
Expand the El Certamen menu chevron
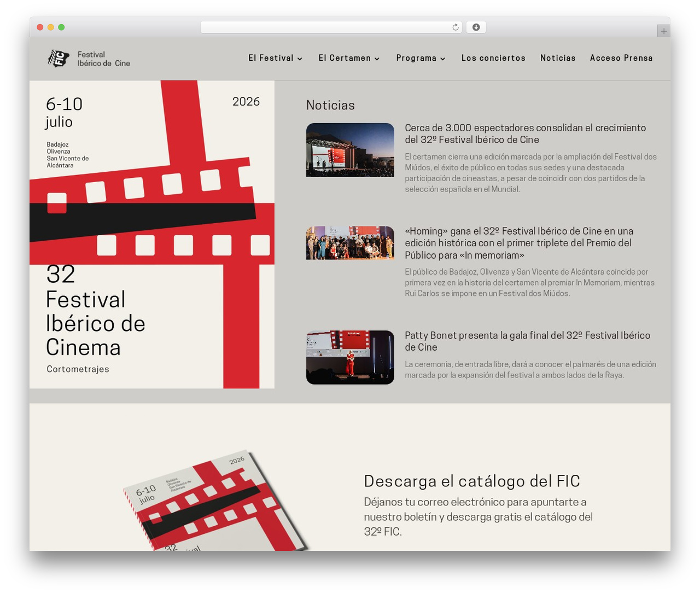click(377, 59)
